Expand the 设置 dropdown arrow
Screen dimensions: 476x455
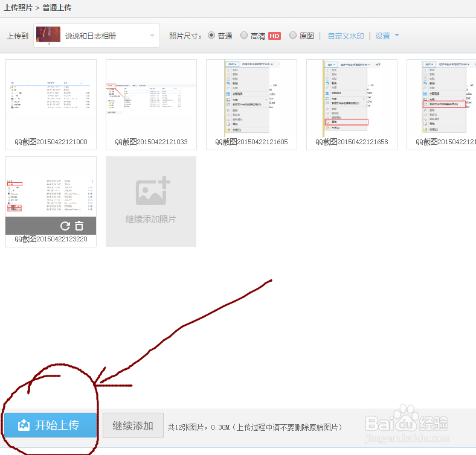(x=397, y=35)
